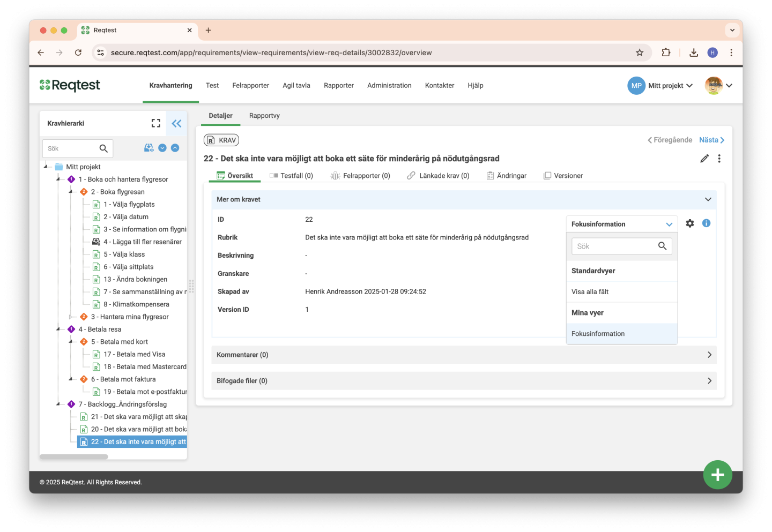
Task: Open view settings gear icon
Action: [x=690, y=223]
